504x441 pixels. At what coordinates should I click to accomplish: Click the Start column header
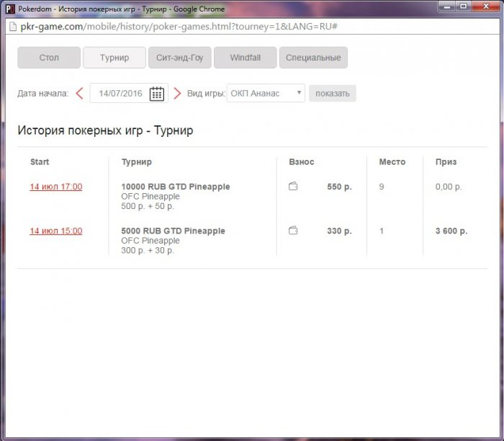40,162
